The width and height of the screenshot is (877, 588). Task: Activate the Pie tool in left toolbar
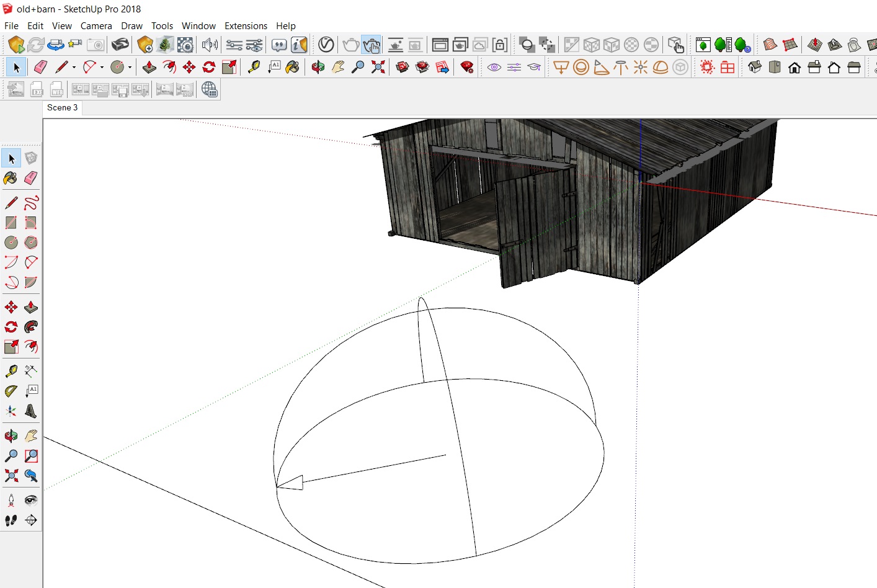pyautogui.click(x=31, y=282)
